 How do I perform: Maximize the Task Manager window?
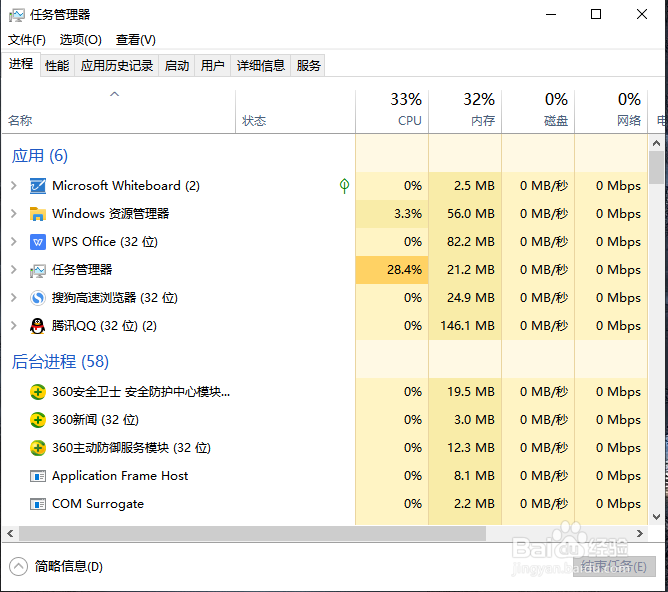[x=596, y=14]
